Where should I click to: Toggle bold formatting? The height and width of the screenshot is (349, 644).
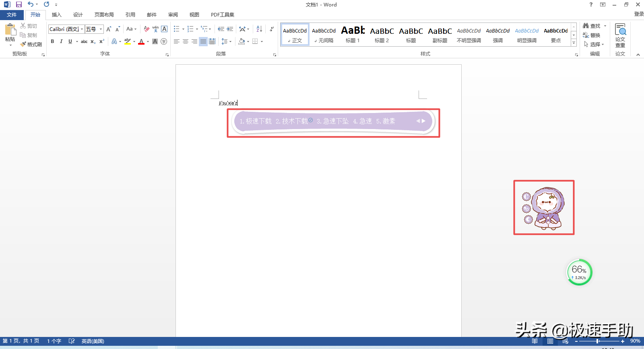52,41
